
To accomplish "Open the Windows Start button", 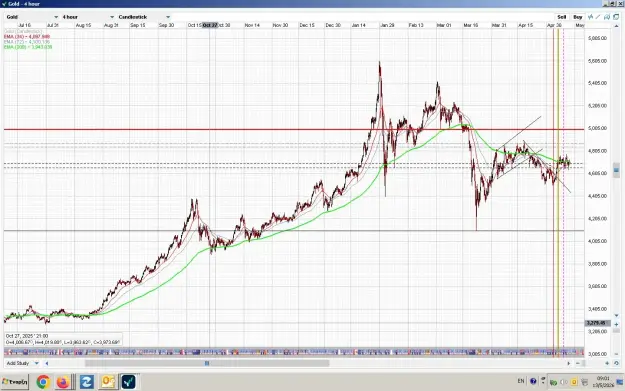I will pyautogui.click(x=15, y=382).
